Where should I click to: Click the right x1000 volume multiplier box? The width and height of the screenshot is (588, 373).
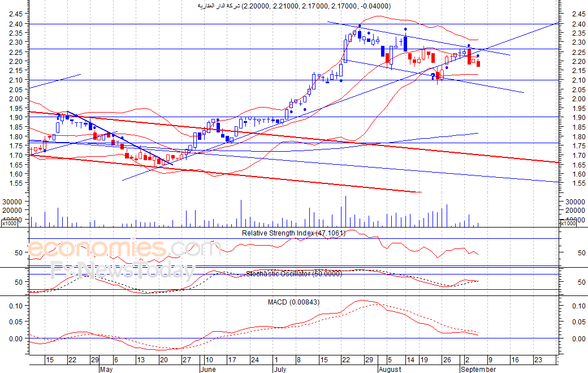coord(568,223)
